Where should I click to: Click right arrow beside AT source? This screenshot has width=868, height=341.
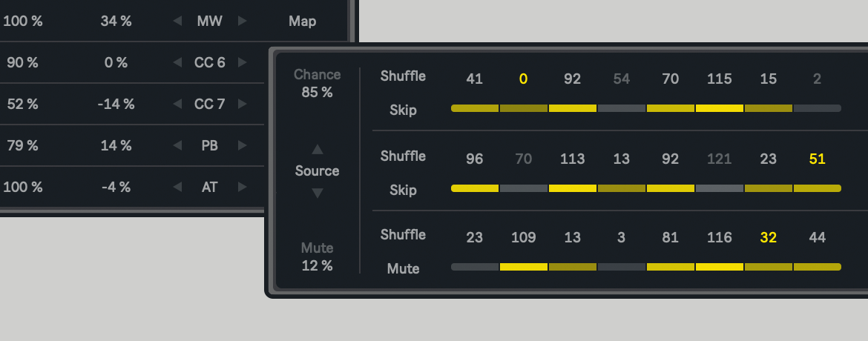242,187
